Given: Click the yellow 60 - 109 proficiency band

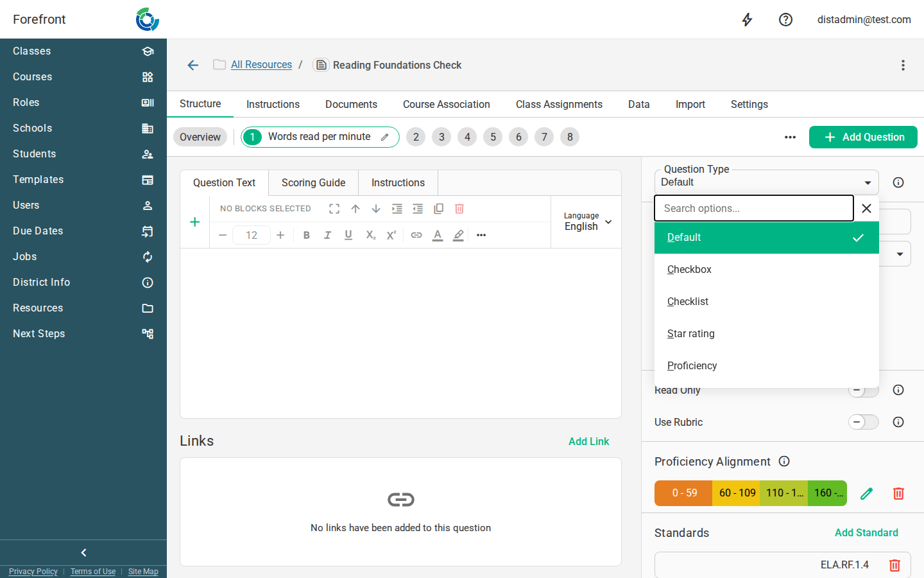Looking at the screenshot, I should (737, 493).
